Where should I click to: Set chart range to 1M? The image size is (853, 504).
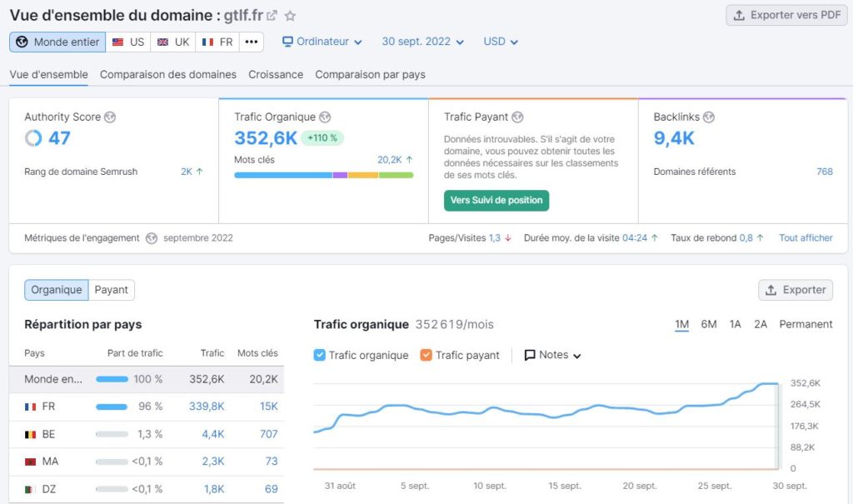pos(681,324)
